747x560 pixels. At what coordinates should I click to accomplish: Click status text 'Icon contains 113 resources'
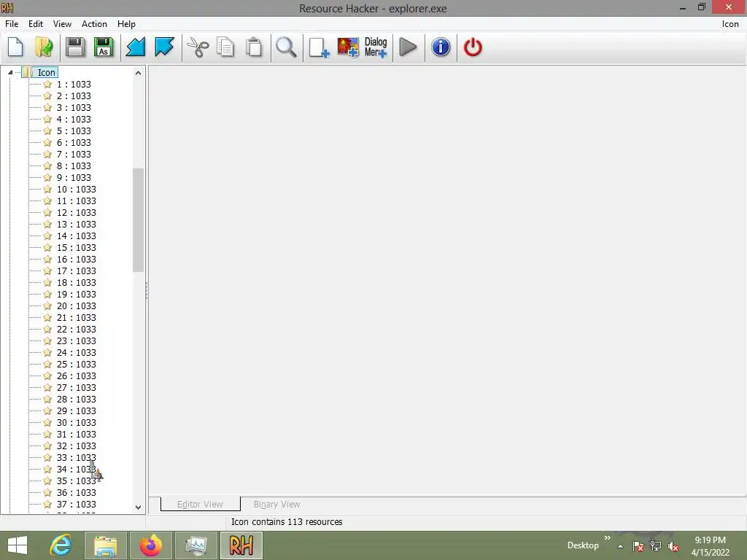(287, 522)
